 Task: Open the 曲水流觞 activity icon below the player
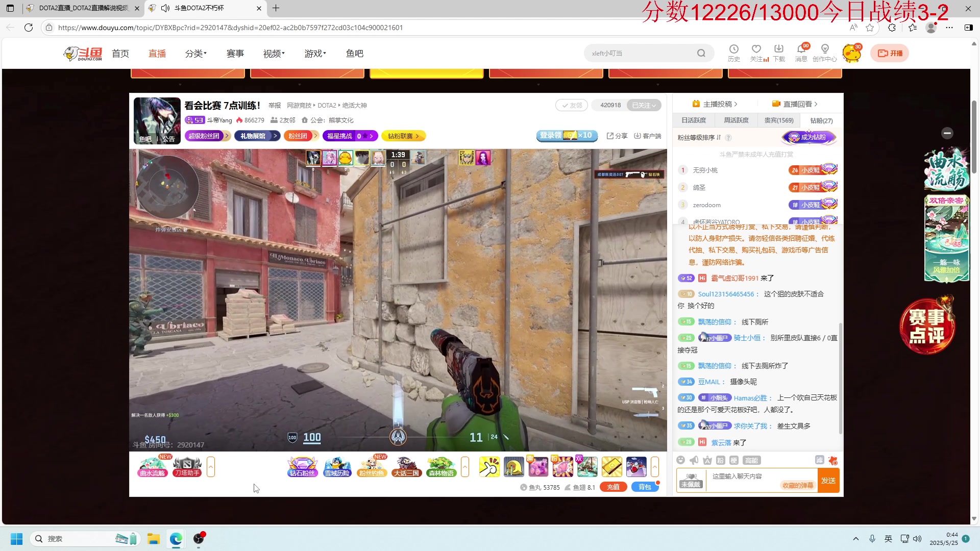click(x=153, y=466)
